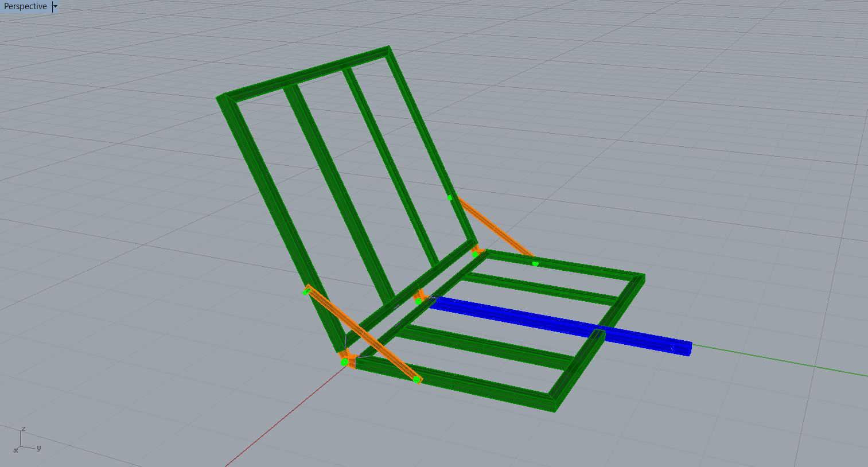
Task: Click the world axes icon
Action: pos(27,439)
